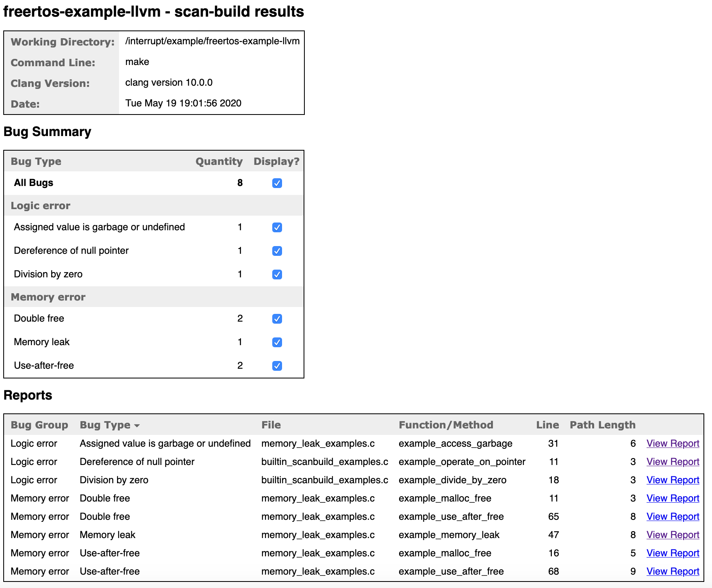View Use-after-free report at line 68

pyautogui.click(x=673, y=571)
